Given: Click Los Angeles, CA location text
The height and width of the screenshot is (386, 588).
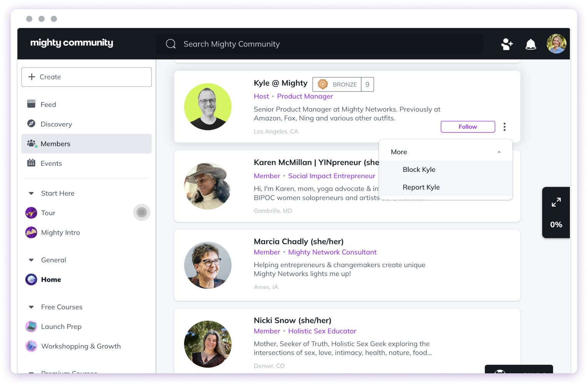Looking at the screenshot, I should pyautogui.click(x=276, y=131).
